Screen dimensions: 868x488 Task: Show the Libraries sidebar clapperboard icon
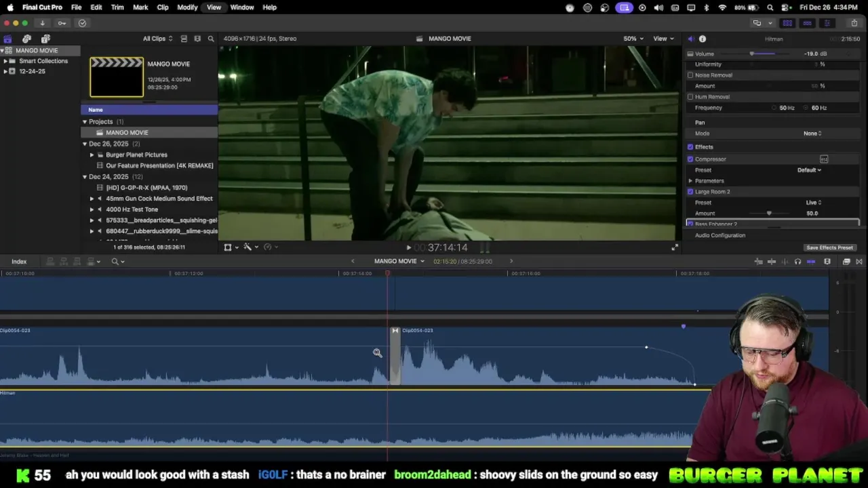(x=7, y=39)
